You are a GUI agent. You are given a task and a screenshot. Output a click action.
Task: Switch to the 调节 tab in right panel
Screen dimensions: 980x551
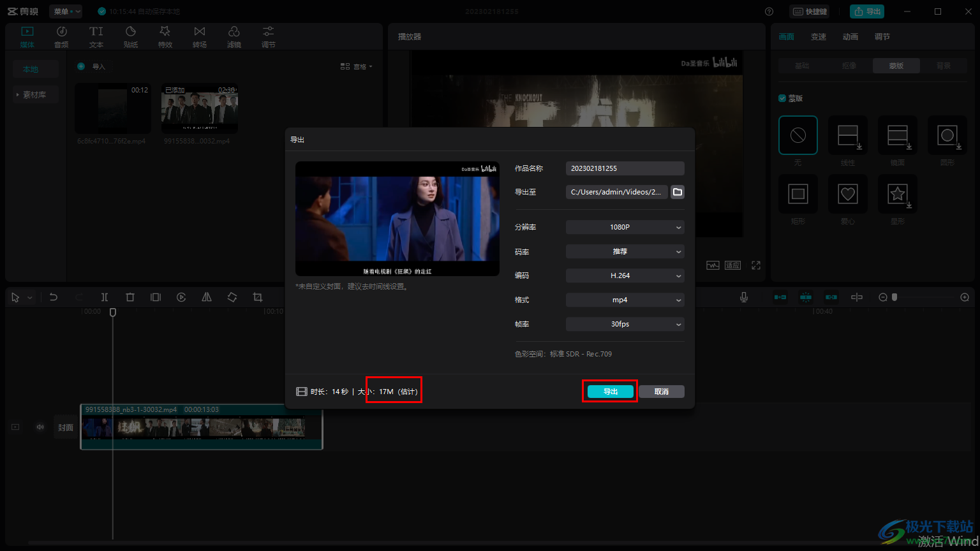(x=882, y=37)
